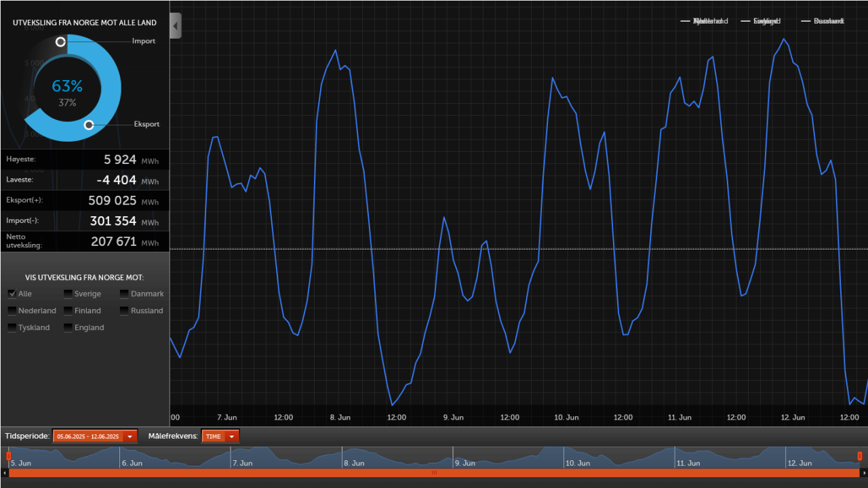Click the first legend line marker above the chart
The height and width of the screenshot is (488, 868).
[x=686, y=21]
